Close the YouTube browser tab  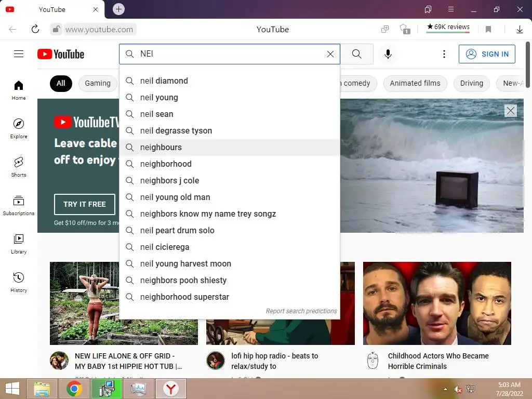click(x=96, y=9)
